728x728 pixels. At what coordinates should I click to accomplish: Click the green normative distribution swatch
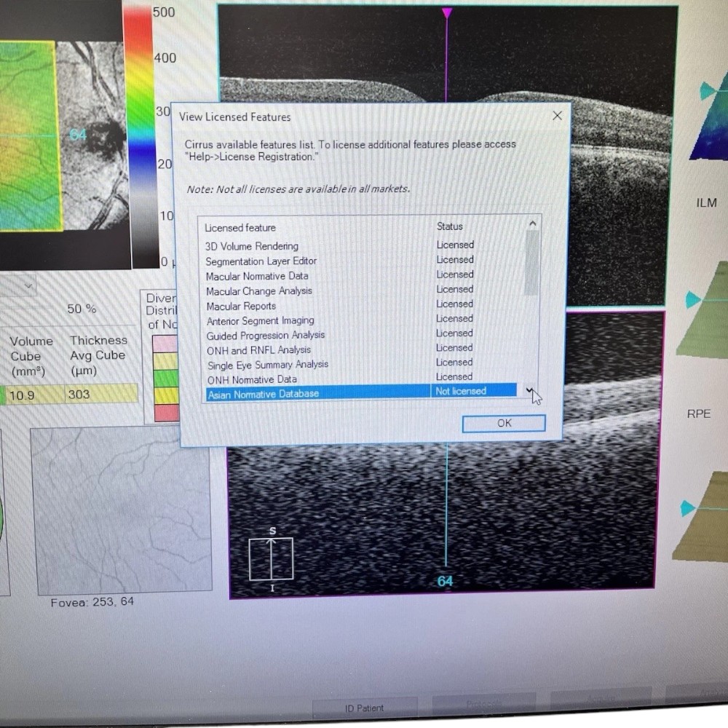click(x=165, y=378)
